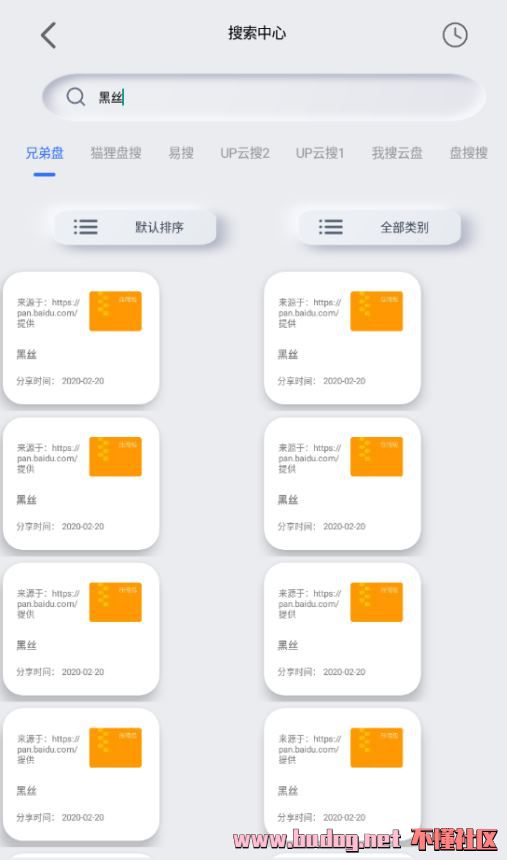Open the 我搜云盘 tab
The image size is (507, 860).
(x=397, y=153)
